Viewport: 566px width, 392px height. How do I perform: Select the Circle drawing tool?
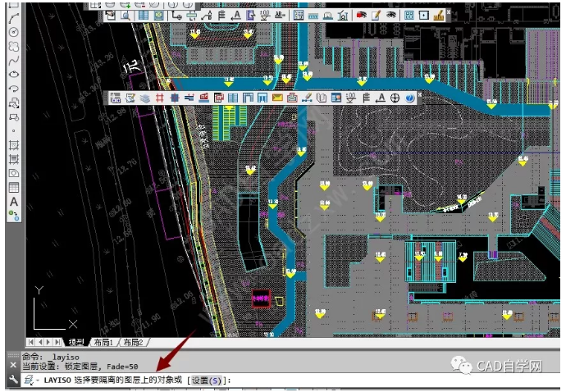14,32
